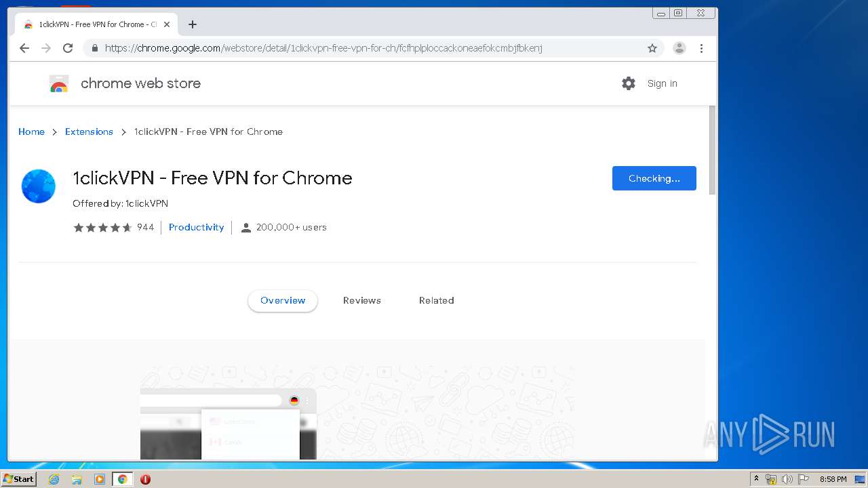
Task: Reload the current page
Action: 68,48
